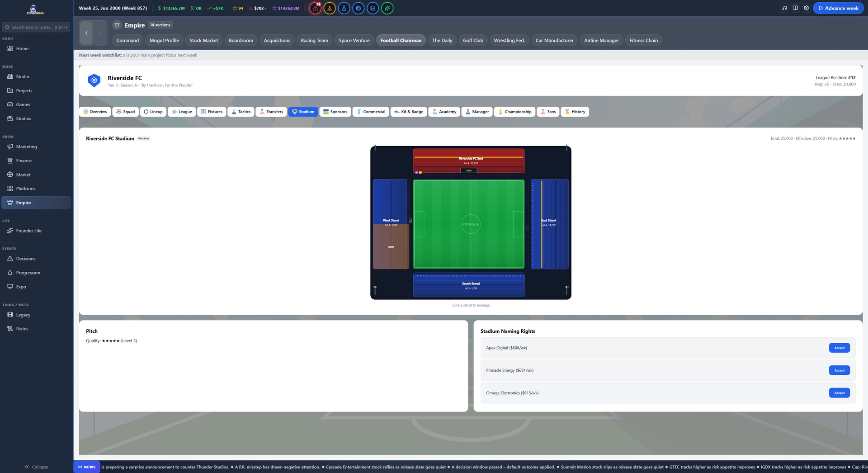Go back with the left chevron button
This screenshot has height=473, width=868.
86,33
